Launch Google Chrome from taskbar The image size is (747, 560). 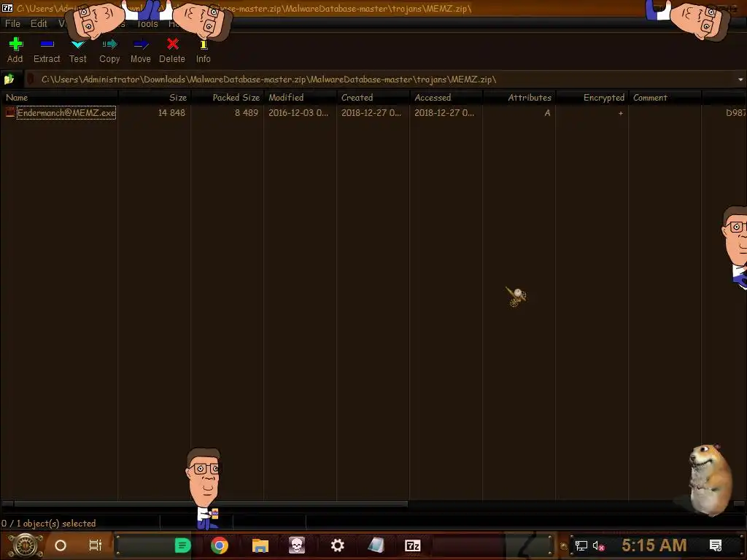(x=219, y=545)
